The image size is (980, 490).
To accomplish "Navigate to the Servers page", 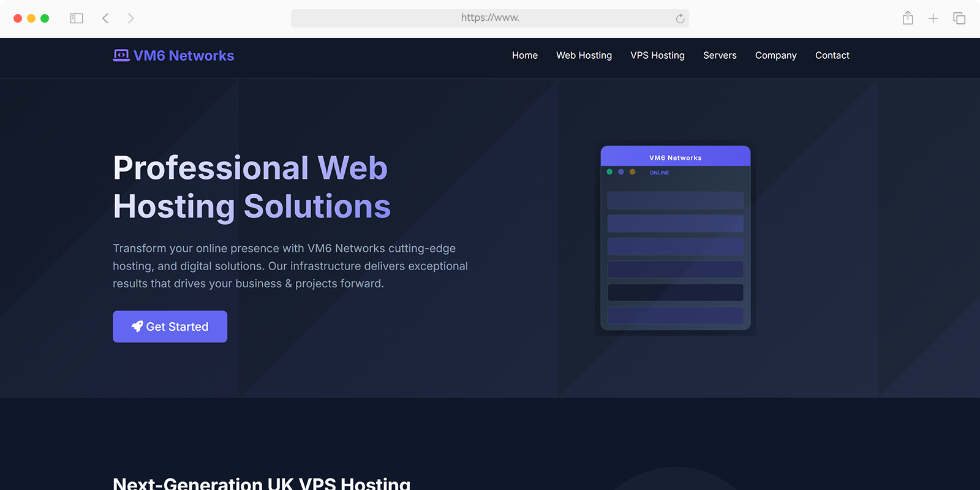I will point(720,55).
